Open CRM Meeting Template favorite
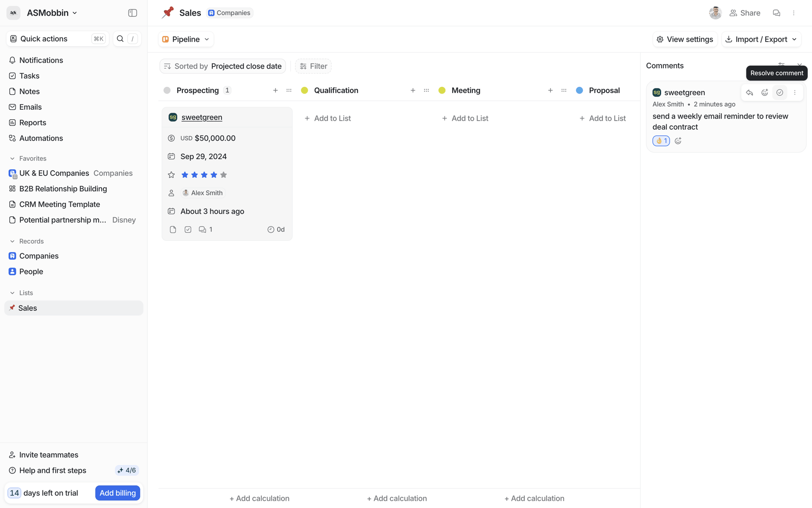This screenshot has width=812, height=508. (x=74, y=204)
